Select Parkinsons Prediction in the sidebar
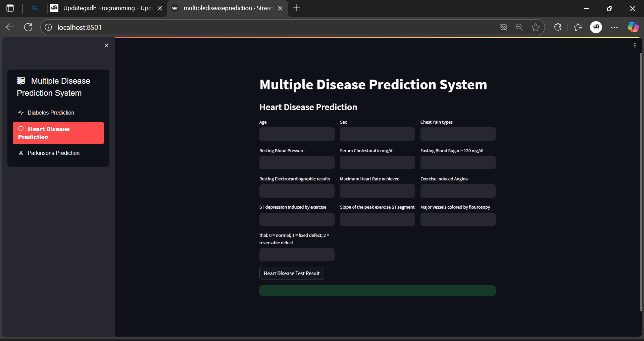This screenshot has height=341, width=644. (53, 153)
